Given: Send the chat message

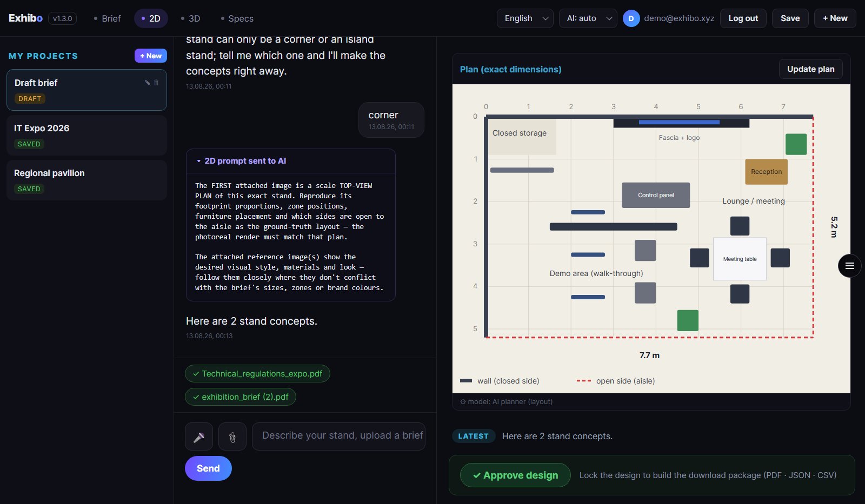Looking at the screenshot, I should tap(208, 468).
